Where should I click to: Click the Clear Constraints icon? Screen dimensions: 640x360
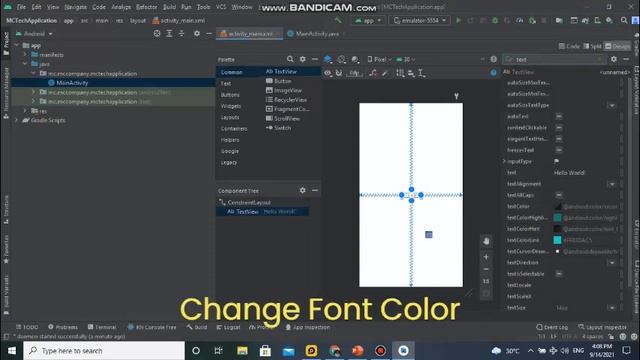(x=373, y=73)
